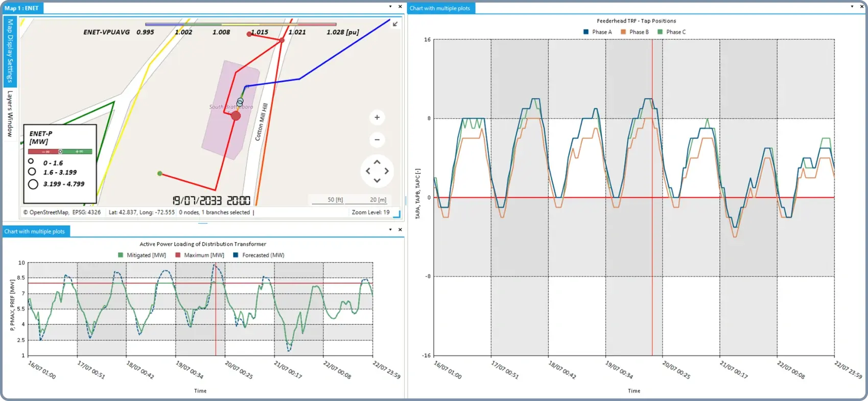This screenshot has width=868, height=401.
Task: Open the Layers Window side tab
Action: (10, 114)
